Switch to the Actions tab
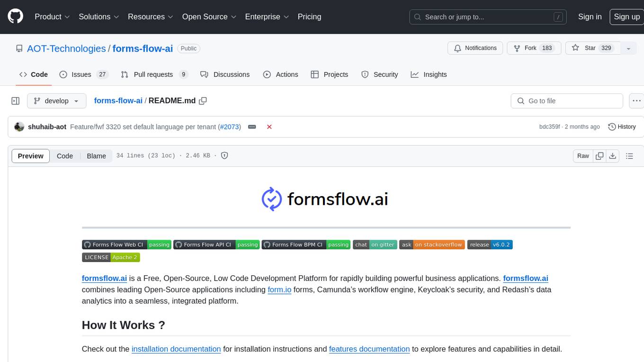This screenshot has height=362, width=644. coord(280,74)
